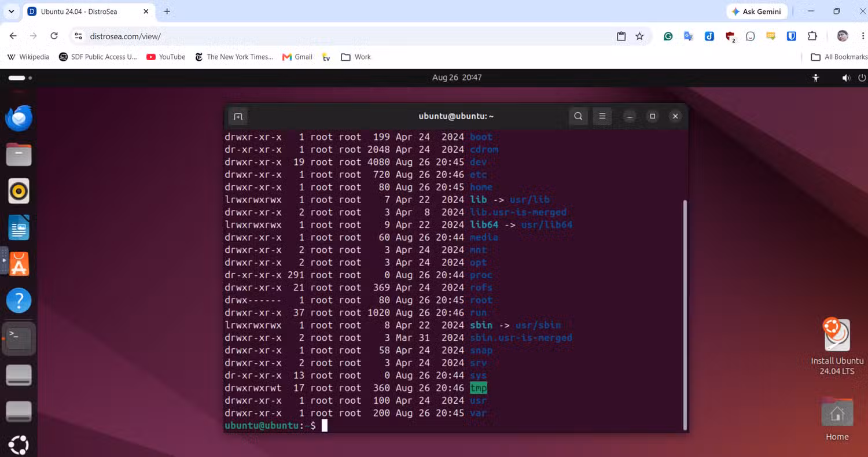Select the Ubuntu 24.04 - DistroSea tab

click(89, 12)
